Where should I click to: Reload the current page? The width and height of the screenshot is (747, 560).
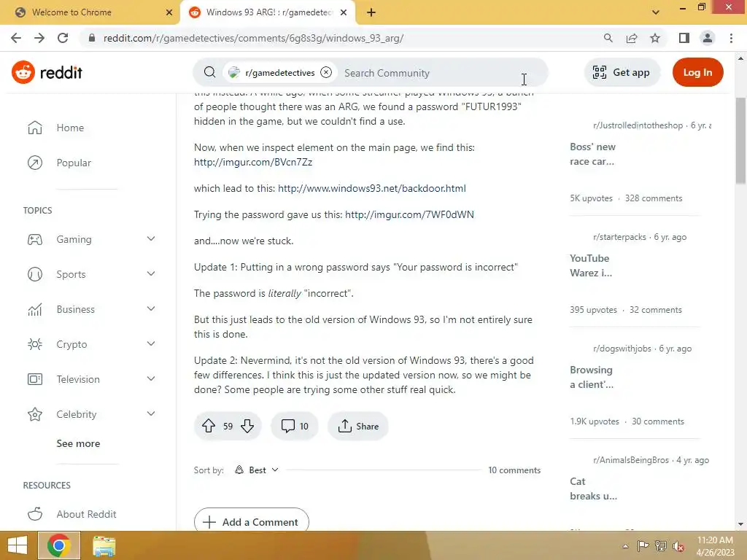tap(63, 38)
